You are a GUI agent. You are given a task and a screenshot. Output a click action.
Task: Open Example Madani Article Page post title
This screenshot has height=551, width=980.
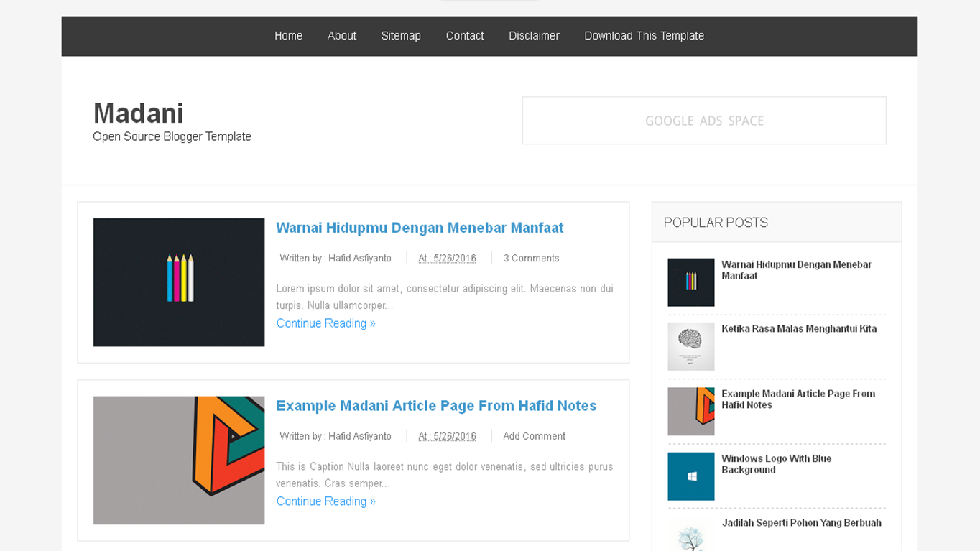(x=436, y=406)
